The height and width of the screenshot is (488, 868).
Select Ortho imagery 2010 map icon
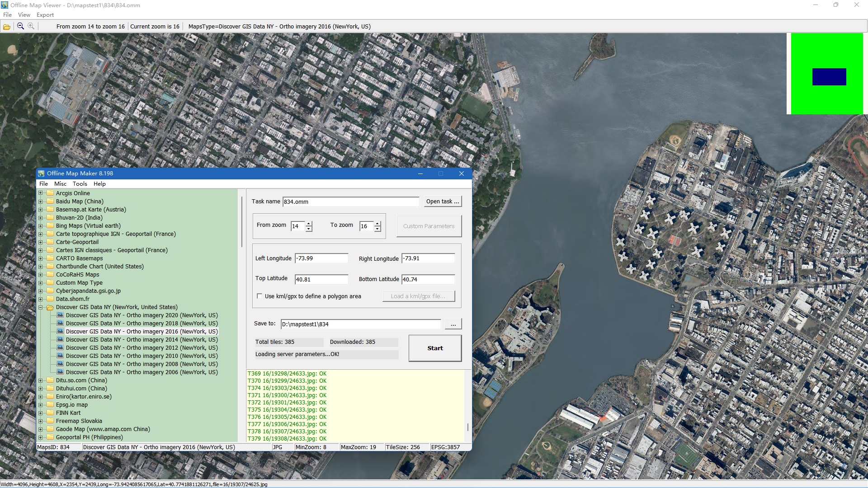click(60, 356)
